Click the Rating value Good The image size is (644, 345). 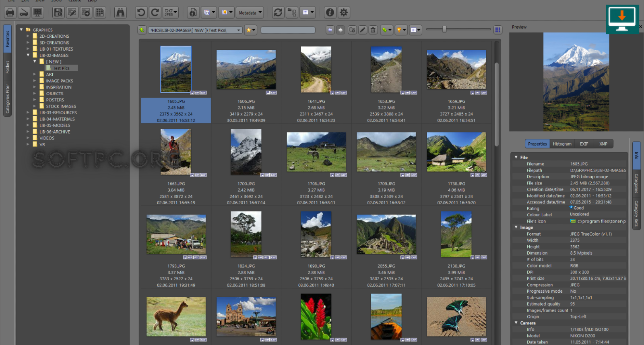click(578, 208)
